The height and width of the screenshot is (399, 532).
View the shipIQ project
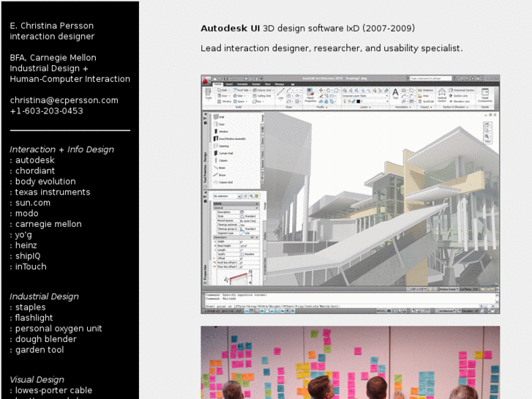coord(28,256)
